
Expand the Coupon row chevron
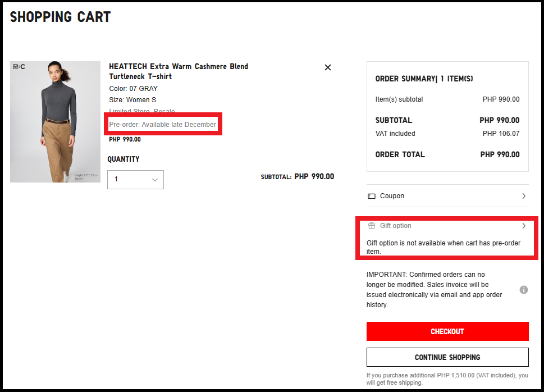[x=523, y=196]
